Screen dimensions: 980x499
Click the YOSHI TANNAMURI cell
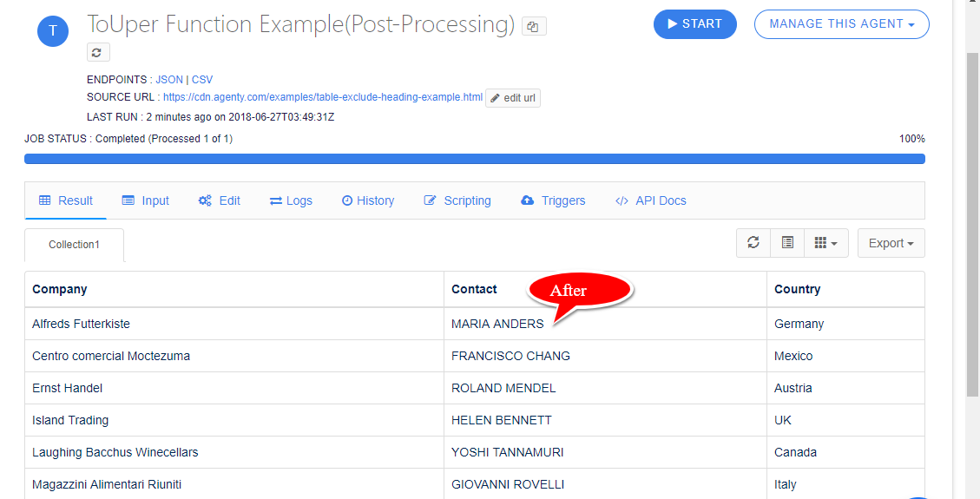point(605,452)
